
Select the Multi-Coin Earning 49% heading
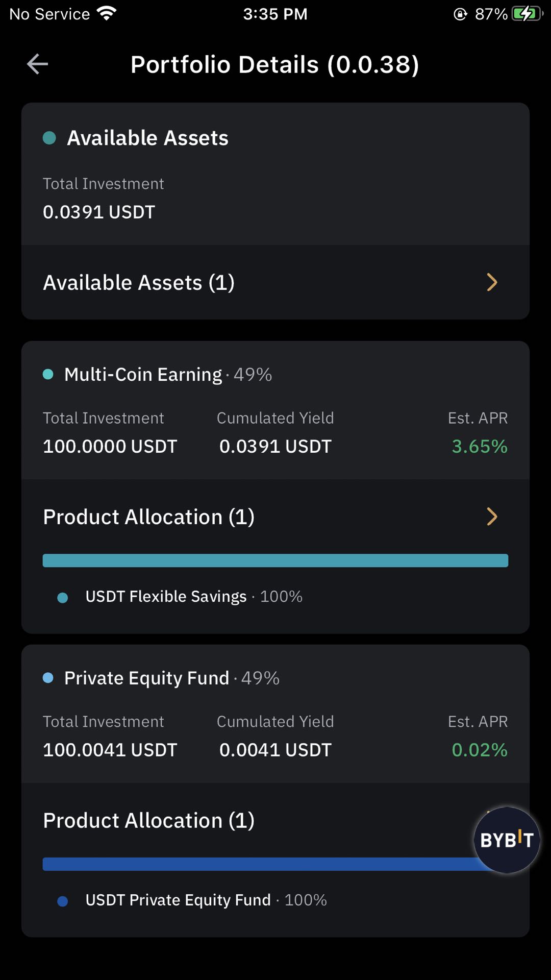pos(168,375)
